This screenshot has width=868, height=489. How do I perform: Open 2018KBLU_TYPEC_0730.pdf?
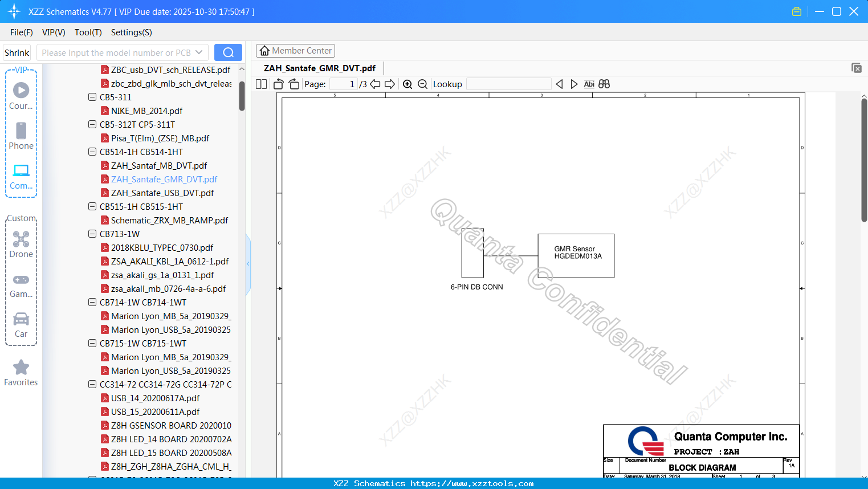(162, 247)
